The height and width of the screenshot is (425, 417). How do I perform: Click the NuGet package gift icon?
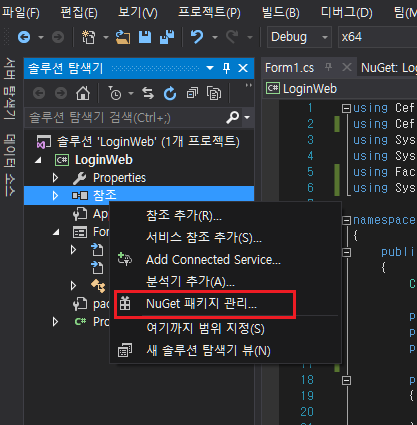tap(125, 303)
